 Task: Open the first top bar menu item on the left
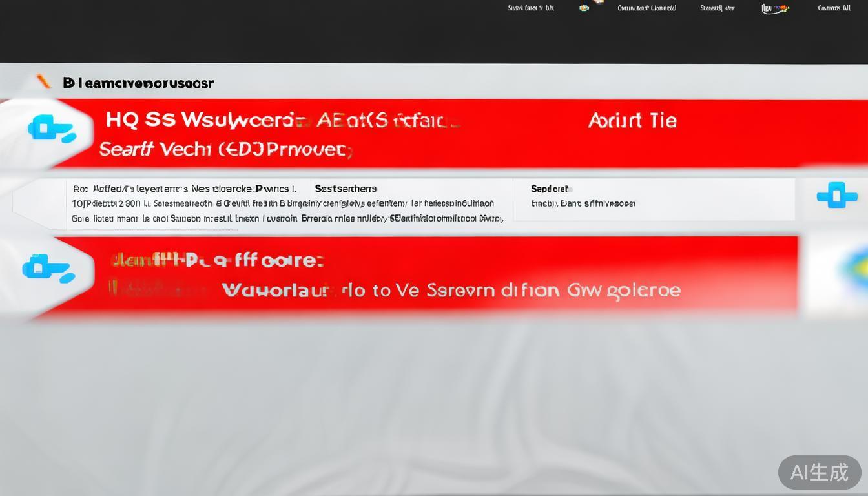[531, 8]
